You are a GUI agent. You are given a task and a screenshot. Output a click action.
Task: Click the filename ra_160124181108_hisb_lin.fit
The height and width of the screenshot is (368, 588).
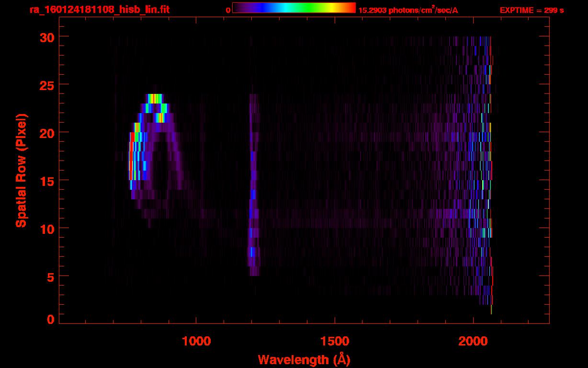pos(99,10)
